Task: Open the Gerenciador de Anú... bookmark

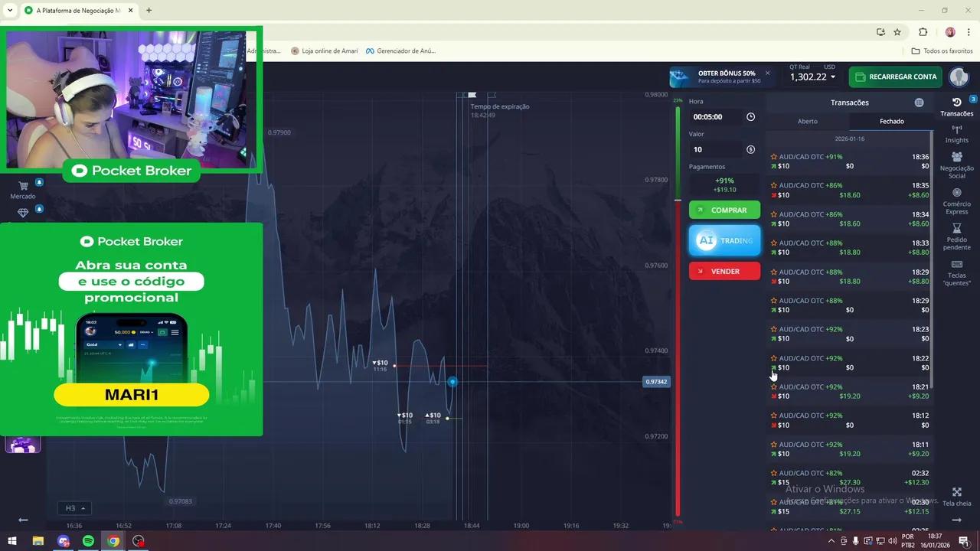Action: click(x=400, y=51)
